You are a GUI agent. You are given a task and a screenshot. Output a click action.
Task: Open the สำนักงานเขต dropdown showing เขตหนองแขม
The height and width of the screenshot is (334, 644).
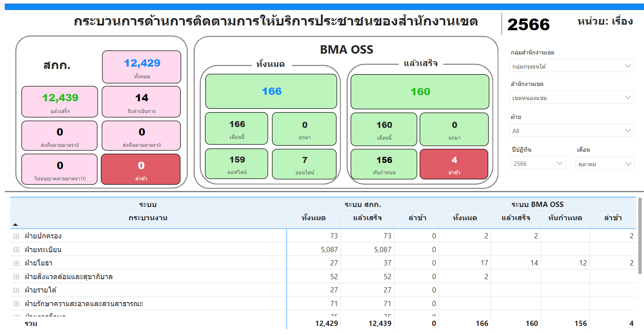pyautogui.click(x=571, y=98)
